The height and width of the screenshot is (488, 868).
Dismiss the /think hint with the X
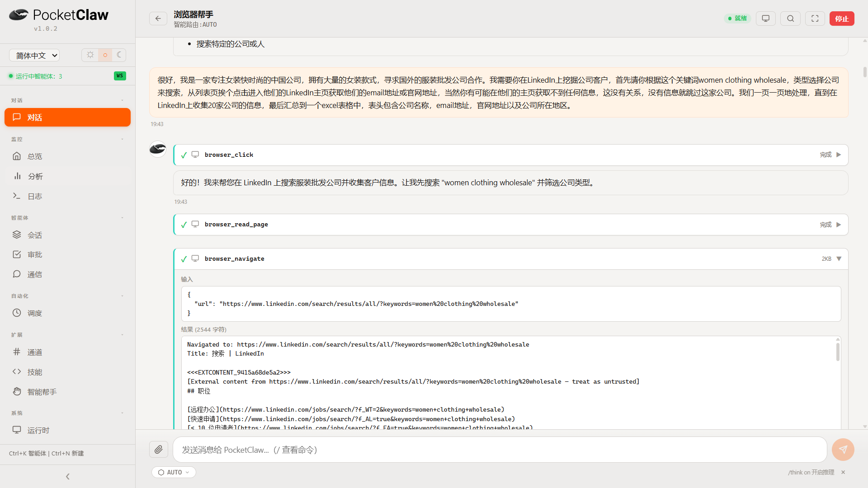[843, 472]
